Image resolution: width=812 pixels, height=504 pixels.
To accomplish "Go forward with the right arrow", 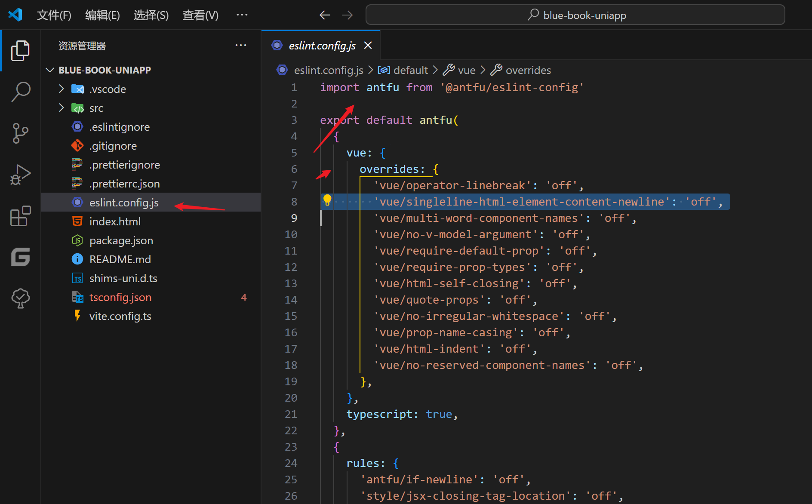I will tap(347, 15).
